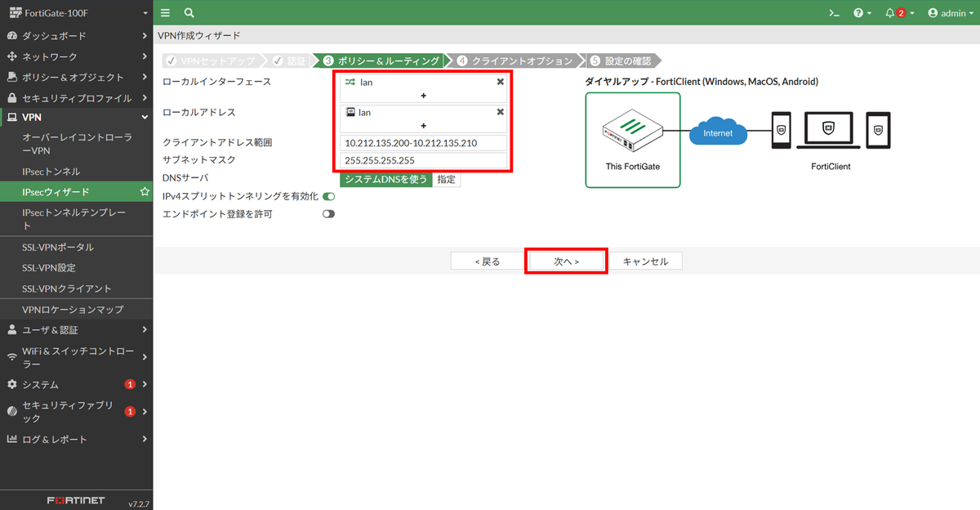Remove lan from ローカルアドレス

tap(501, 112)
